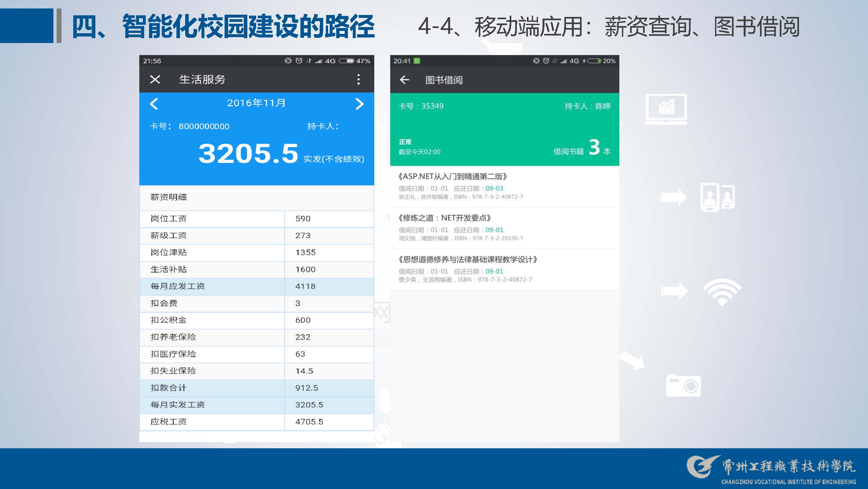This screenshot has width=868, height=489.
Task: Click the Wi-Fi signal icon
Action: (722, 292)
